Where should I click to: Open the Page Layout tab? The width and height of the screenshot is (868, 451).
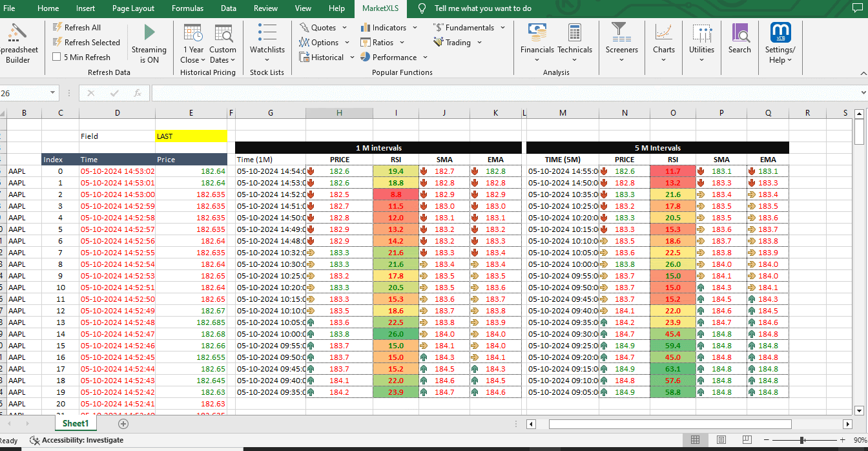click(133, 8)
